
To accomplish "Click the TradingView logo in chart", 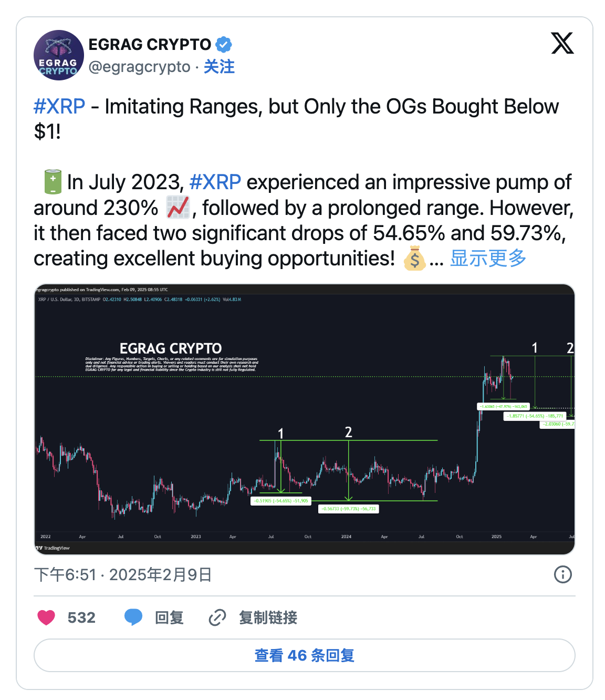I will click(53, 548).
